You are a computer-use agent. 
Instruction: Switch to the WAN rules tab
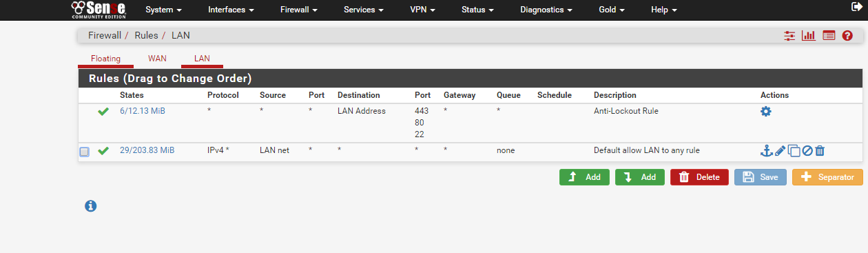(157, 59)
